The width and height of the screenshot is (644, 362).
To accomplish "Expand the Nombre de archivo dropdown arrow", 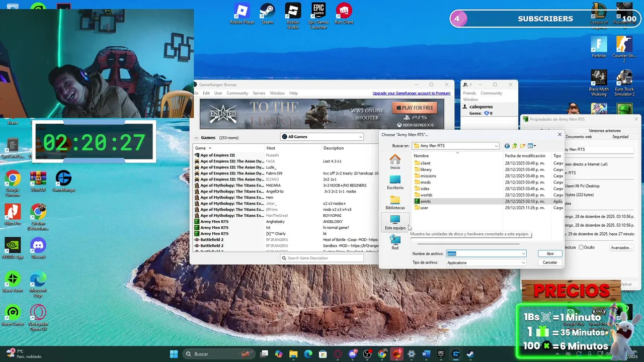I will point(523,254).
